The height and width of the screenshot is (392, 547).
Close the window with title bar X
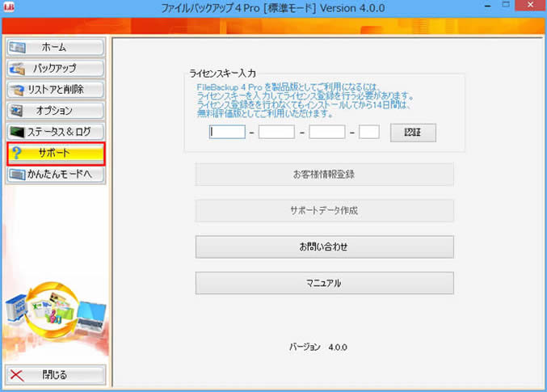pos(530,5)
